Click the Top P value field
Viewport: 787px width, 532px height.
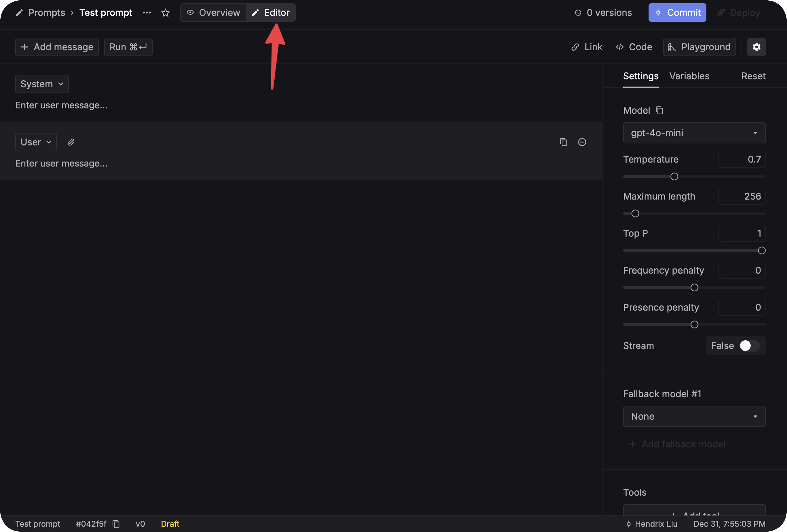742,233
